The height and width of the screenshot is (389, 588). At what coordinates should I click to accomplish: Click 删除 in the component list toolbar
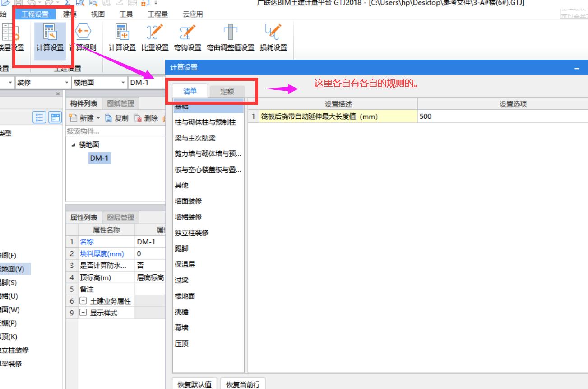click(x=146, y=118)
